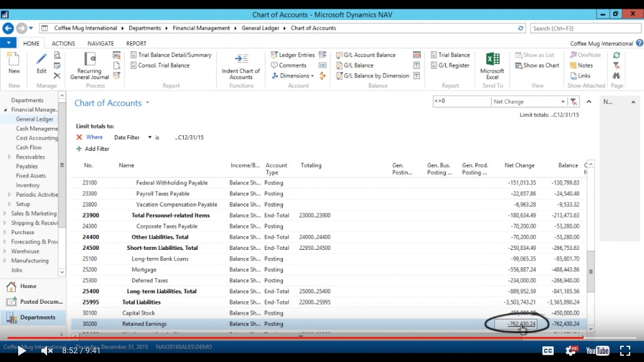The height and width of the screenshot is (362, 644).
Task: Select General Ledger in navigation tree
Action: 34,119
